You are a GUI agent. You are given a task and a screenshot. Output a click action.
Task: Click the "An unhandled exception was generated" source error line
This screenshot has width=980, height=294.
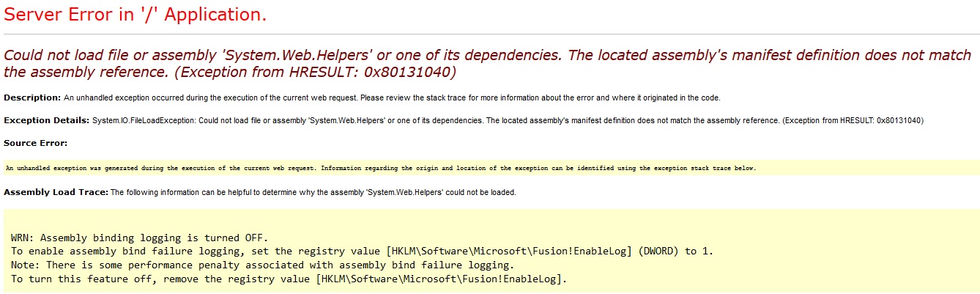(x=381, y=169)
